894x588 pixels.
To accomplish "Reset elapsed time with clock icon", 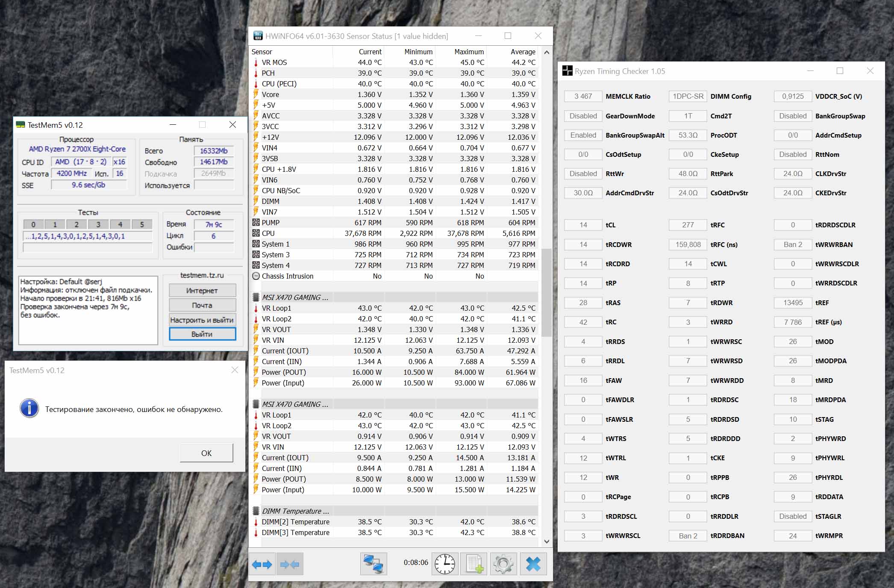I will (x=444, y=564).
